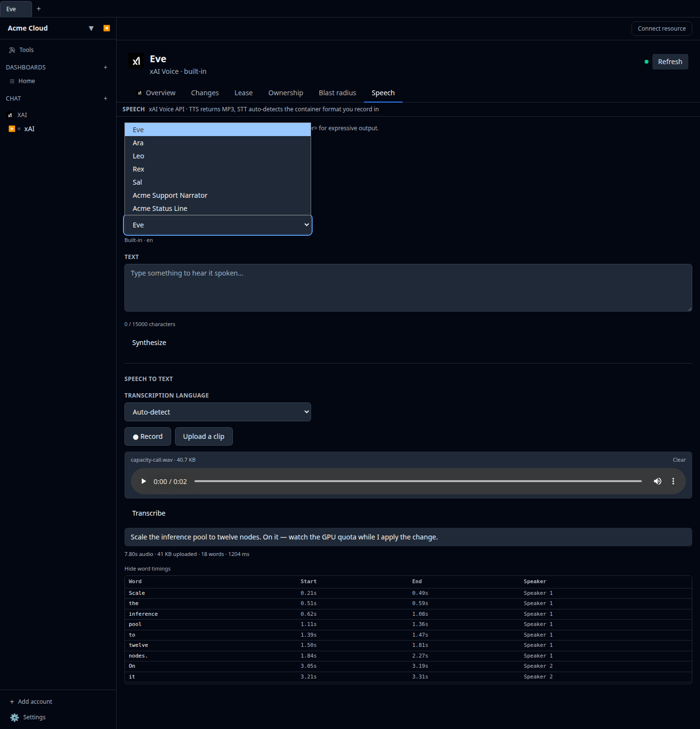The width and height of the screenshot is (700, 729).
Task: Click the 'nodes.' word row
Action: point(408,656)
